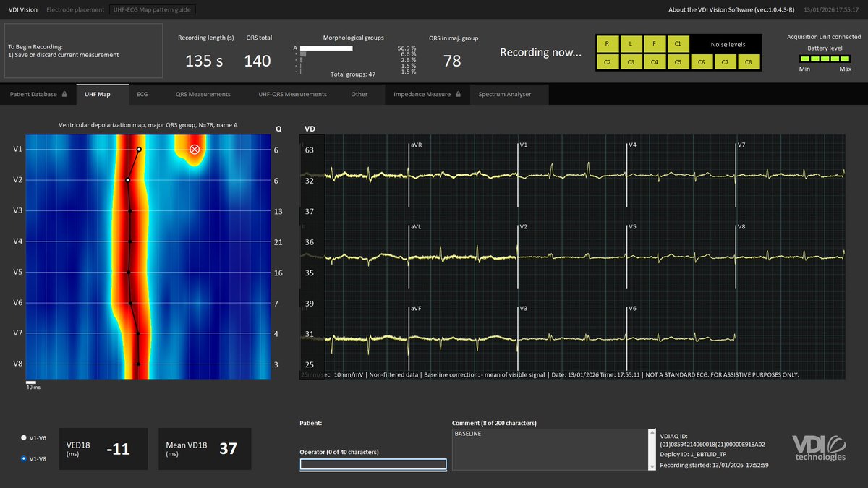Open the Spectrum Analyser tab
Image resolution: width=868 pixels, height=488 pixels.
click(x=509, y=94)
